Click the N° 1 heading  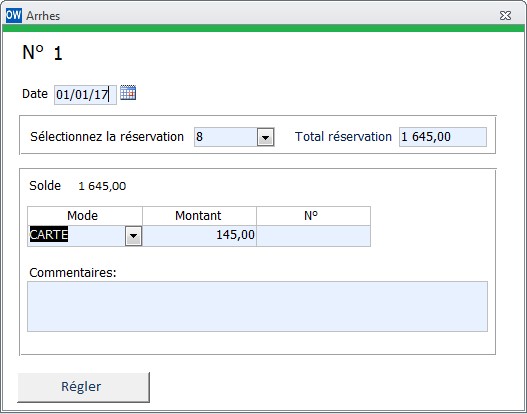point(42,53)
